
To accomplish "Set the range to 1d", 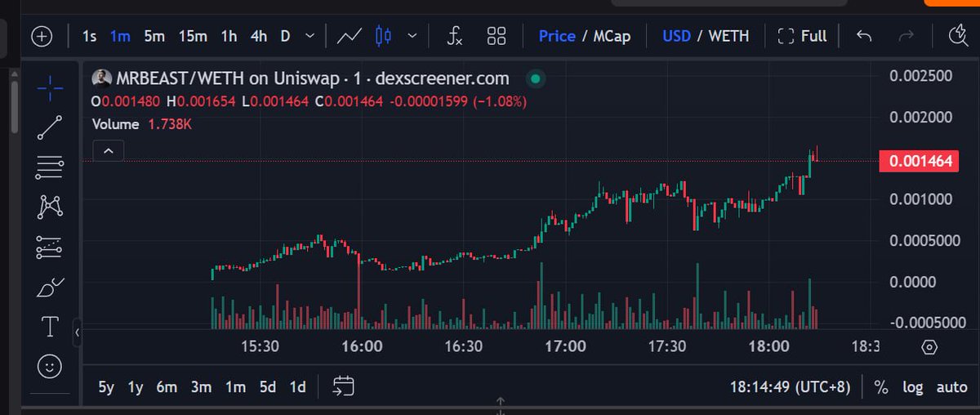I will [298, 387].
